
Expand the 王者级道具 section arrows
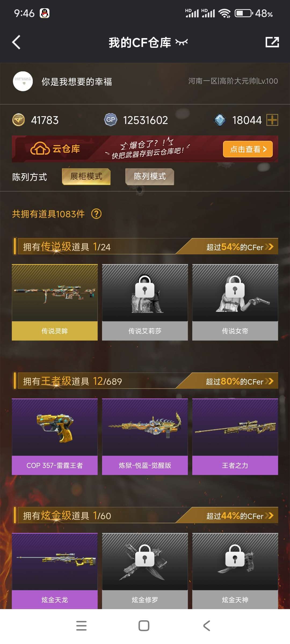point(269,381)
